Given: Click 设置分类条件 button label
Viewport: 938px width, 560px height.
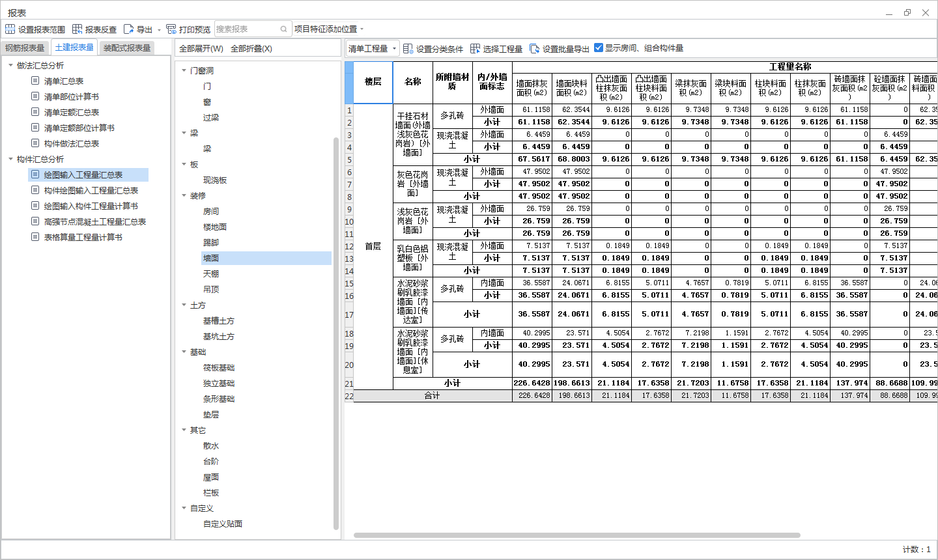Looking at the screenshot, I should 440,49.
